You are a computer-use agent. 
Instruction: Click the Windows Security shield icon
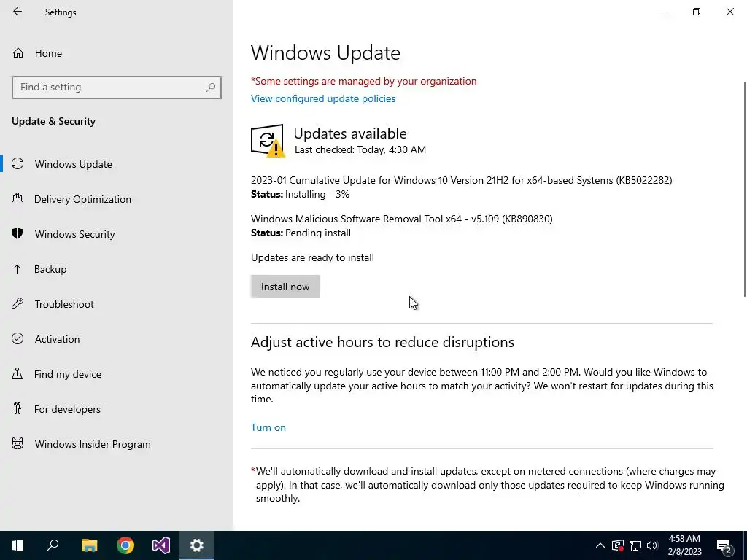point(18,233)
